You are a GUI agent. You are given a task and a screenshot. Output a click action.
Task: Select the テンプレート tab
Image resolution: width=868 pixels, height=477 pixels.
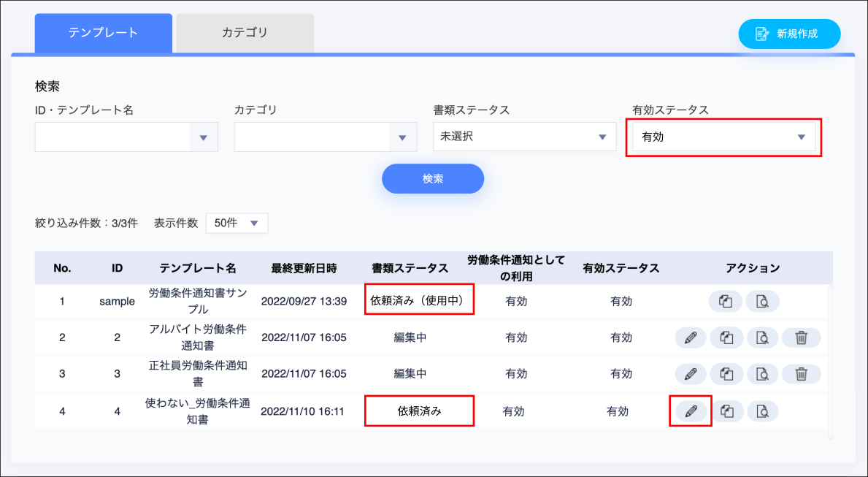pos(103,33)
